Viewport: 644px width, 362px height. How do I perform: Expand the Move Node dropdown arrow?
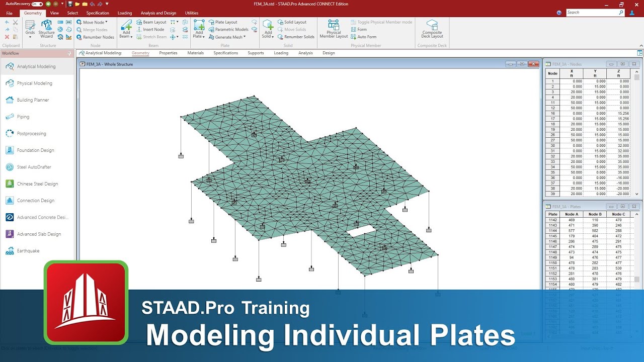[106, 22]
